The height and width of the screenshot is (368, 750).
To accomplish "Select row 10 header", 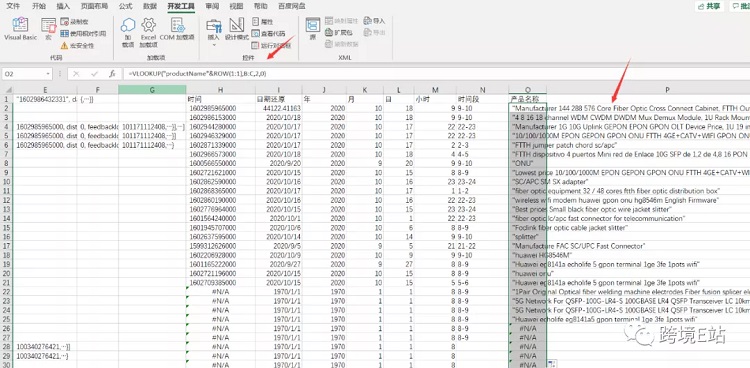I will [6, 182].
